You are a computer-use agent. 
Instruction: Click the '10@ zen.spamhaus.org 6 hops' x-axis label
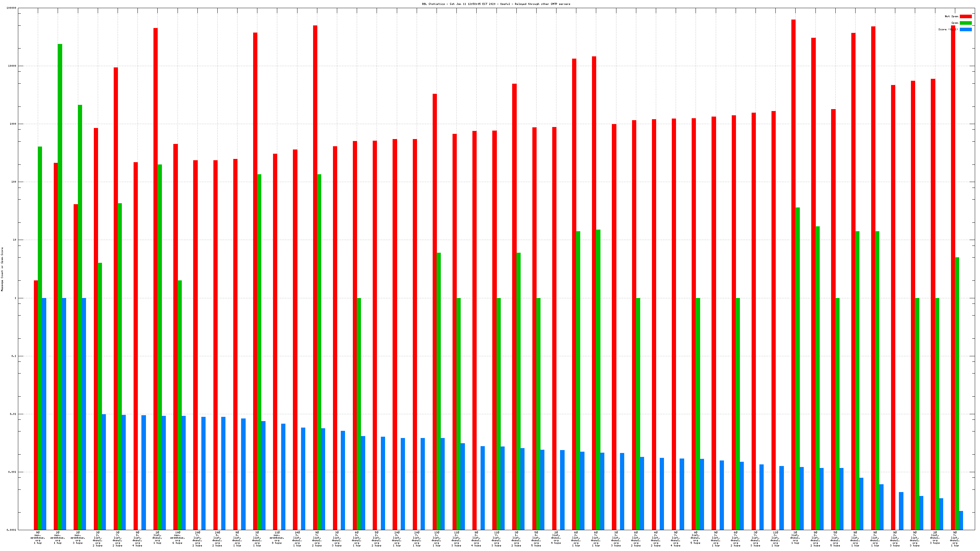click(177, 537)
